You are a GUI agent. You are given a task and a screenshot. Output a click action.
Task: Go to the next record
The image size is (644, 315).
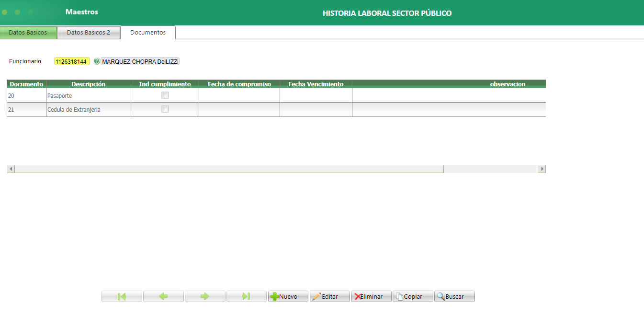click(205, 296)
